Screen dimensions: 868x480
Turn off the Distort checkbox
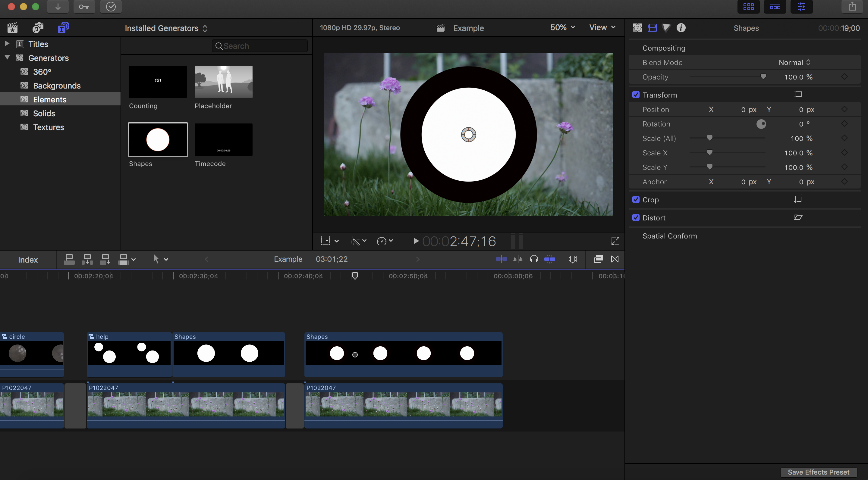coord(636,218)
